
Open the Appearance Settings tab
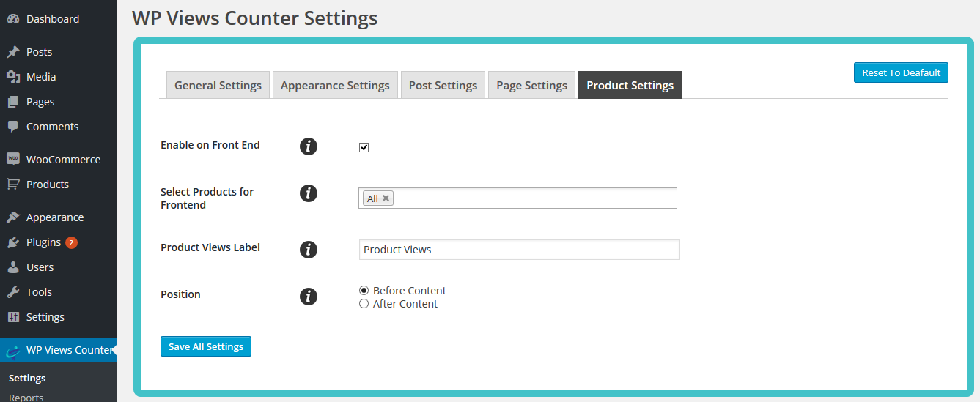pos(335,85)
